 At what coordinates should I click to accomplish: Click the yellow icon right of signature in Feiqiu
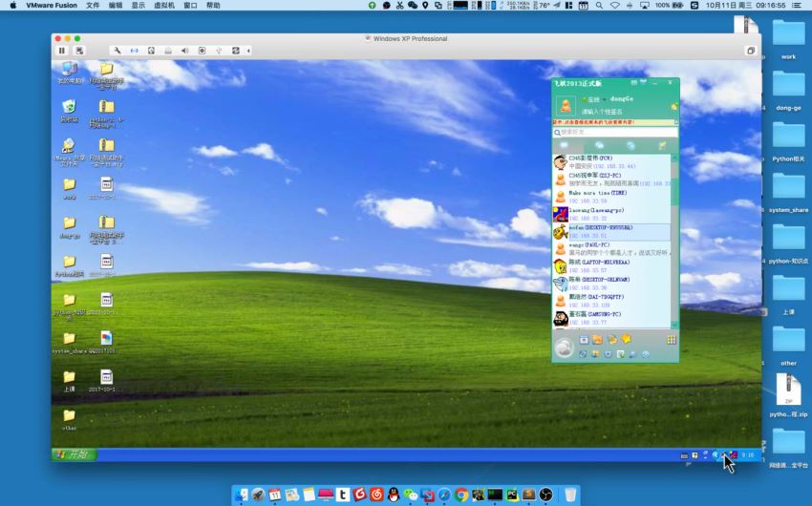click(x=673, y=107)
